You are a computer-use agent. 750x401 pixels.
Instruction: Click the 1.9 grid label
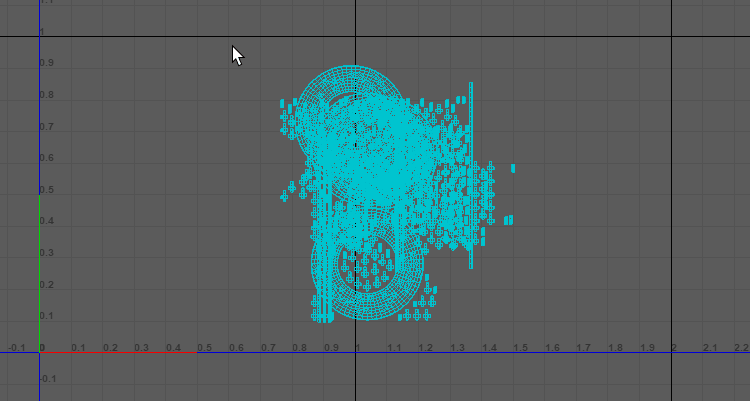tap(647, 348)
